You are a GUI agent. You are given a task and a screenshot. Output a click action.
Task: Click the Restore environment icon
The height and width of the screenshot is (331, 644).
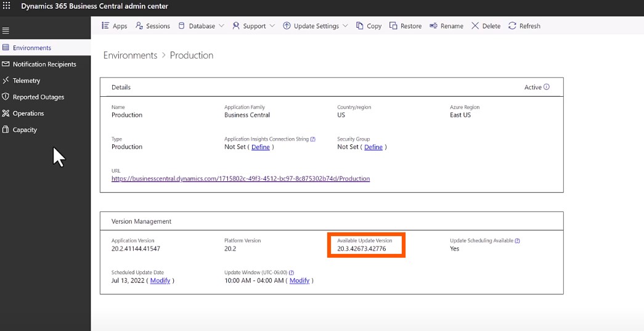click(393, 26)
